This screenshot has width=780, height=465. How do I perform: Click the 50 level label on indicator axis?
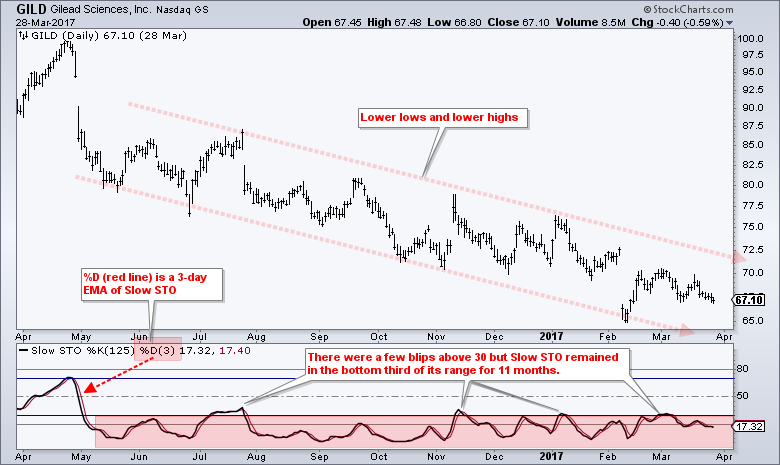(743, 396)
